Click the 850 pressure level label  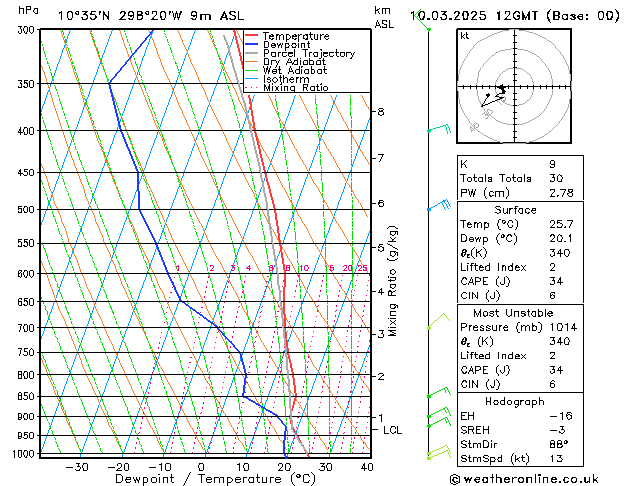point(28,396)
